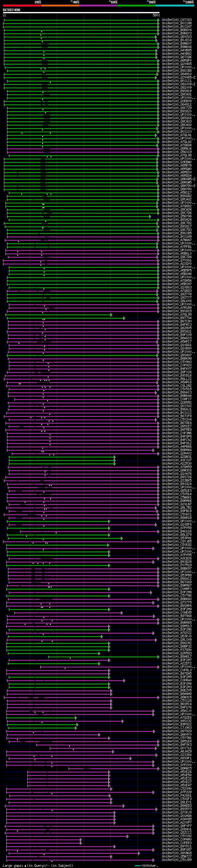Open hit UniRef100_Q8RWI5

[177, 768]
